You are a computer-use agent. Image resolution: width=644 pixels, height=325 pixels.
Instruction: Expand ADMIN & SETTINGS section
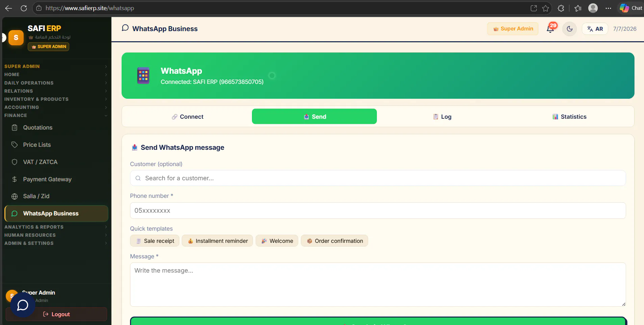point(56,243)
